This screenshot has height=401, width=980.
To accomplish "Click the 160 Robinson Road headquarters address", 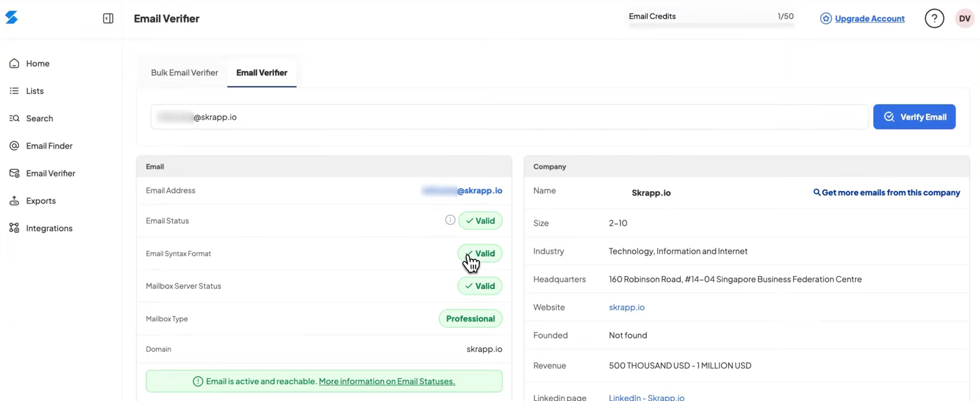I will 735,279.
